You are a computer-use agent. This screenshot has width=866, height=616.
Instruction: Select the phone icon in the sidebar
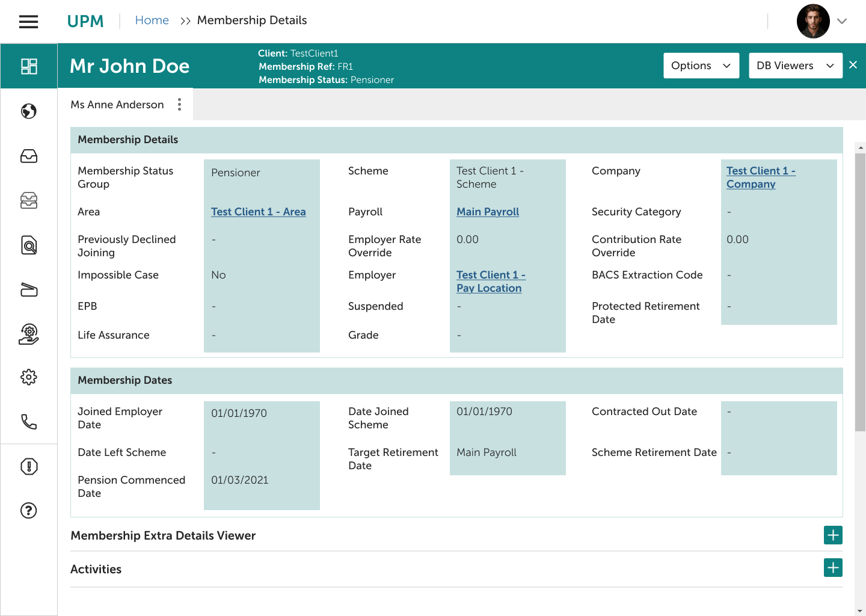[28, 422]
